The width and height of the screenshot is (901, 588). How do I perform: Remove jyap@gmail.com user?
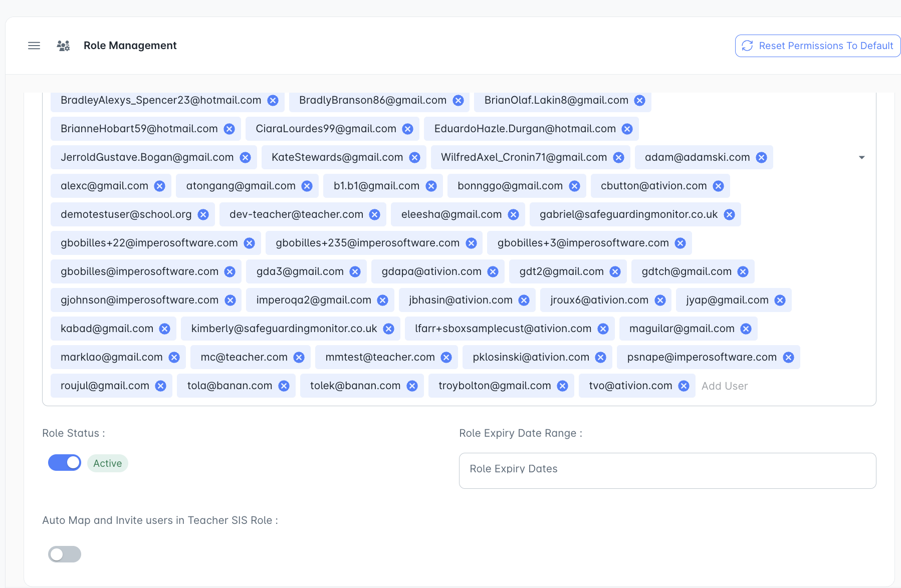click(780, 301)
